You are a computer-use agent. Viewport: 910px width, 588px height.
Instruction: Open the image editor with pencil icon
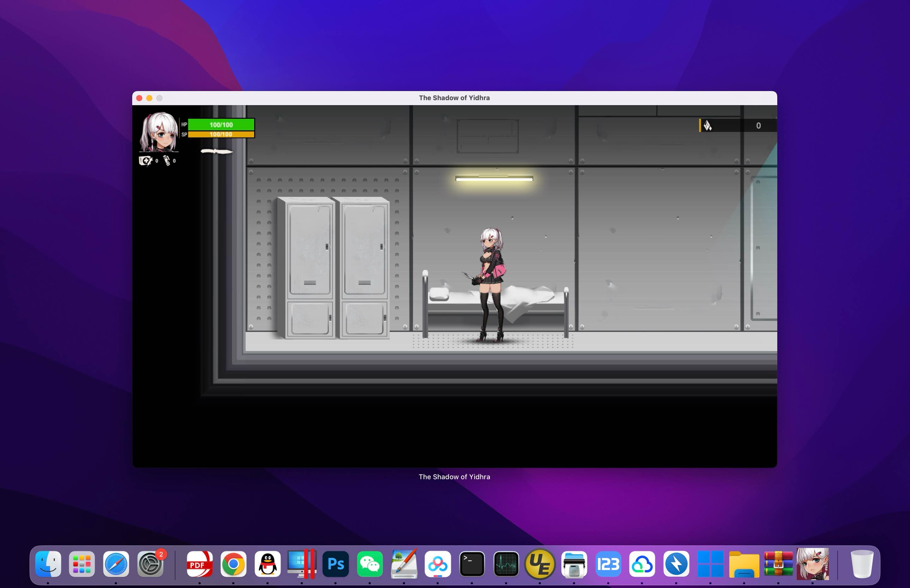pos(404,564)
